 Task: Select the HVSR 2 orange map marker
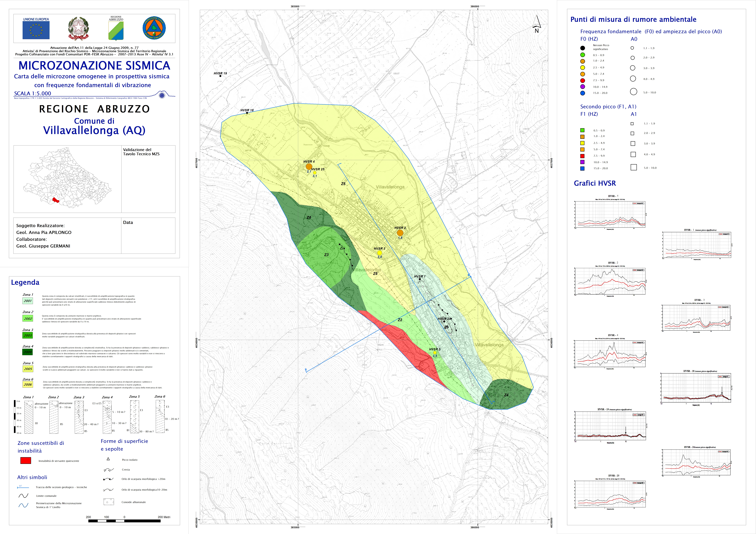(400, 233)
